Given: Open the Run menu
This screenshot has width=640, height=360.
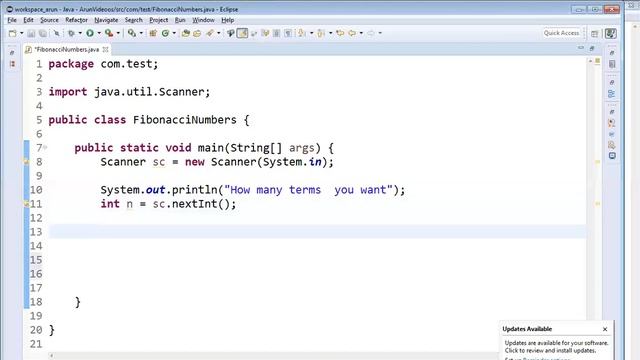Looking at the screenshot, I should 180,20.
